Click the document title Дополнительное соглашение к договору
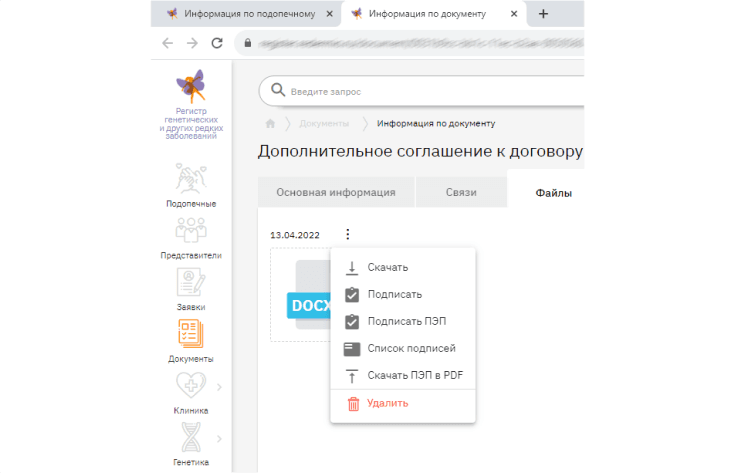 (x=421, y=151)
